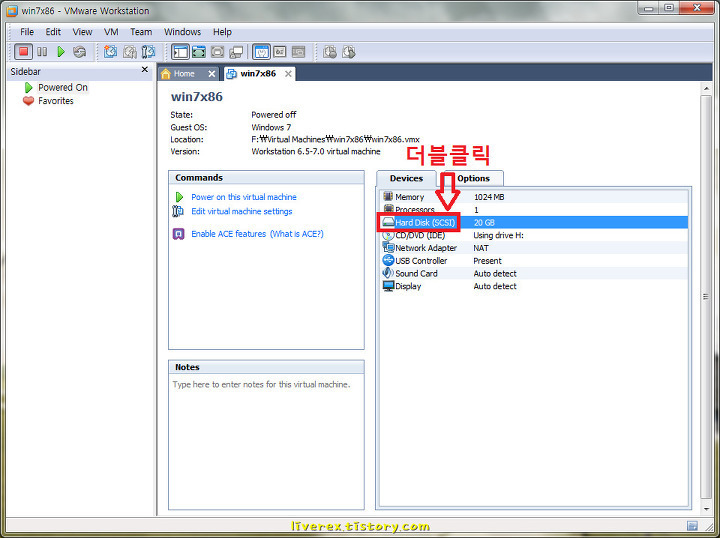Click the Display Auto detect value
The image size is (720, 538).
pos(495,286)
